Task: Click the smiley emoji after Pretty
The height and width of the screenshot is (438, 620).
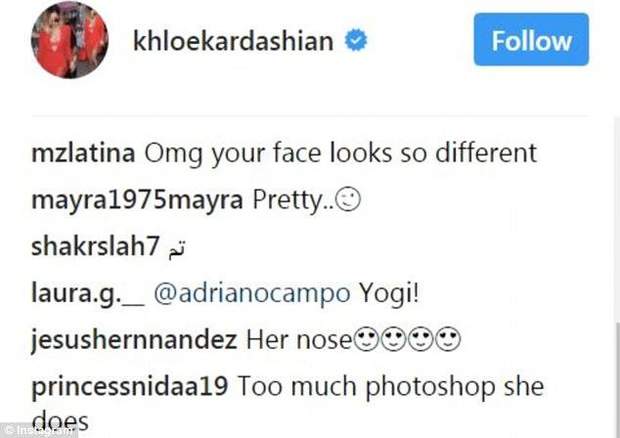Action: click(350, 200)
